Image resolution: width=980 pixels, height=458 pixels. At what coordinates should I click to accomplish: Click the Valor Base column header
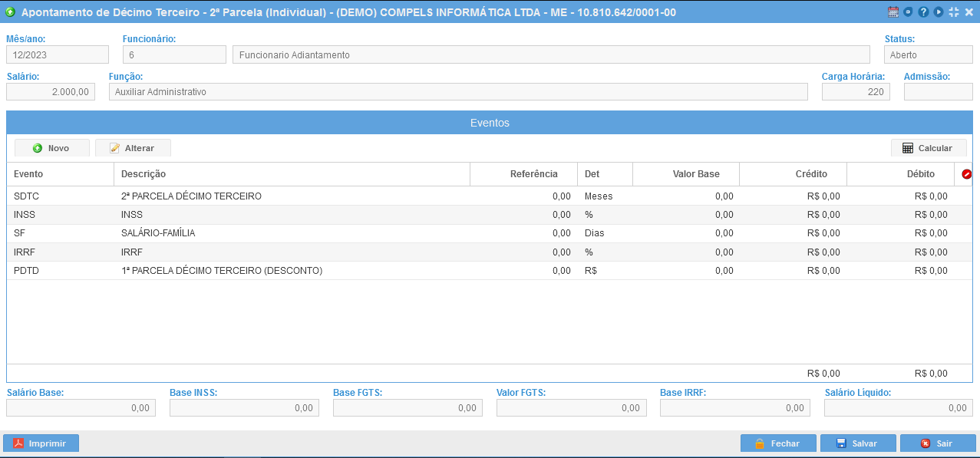686,174
